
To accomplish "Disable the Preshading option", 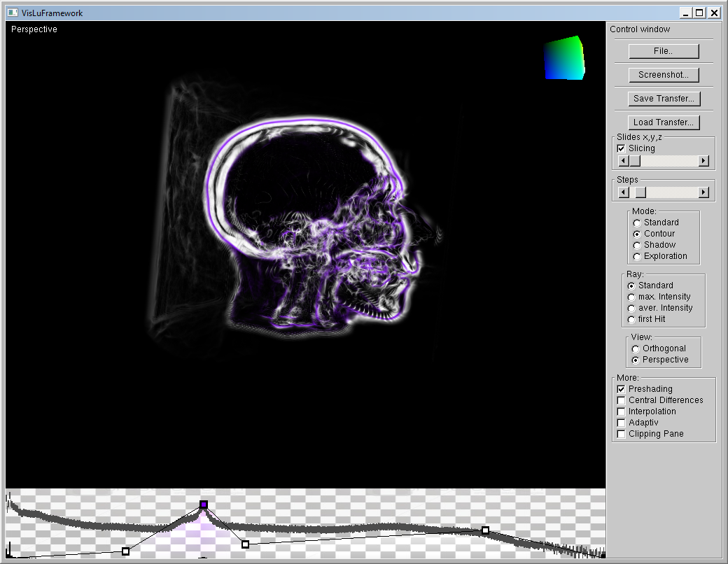I will (621, 389).
